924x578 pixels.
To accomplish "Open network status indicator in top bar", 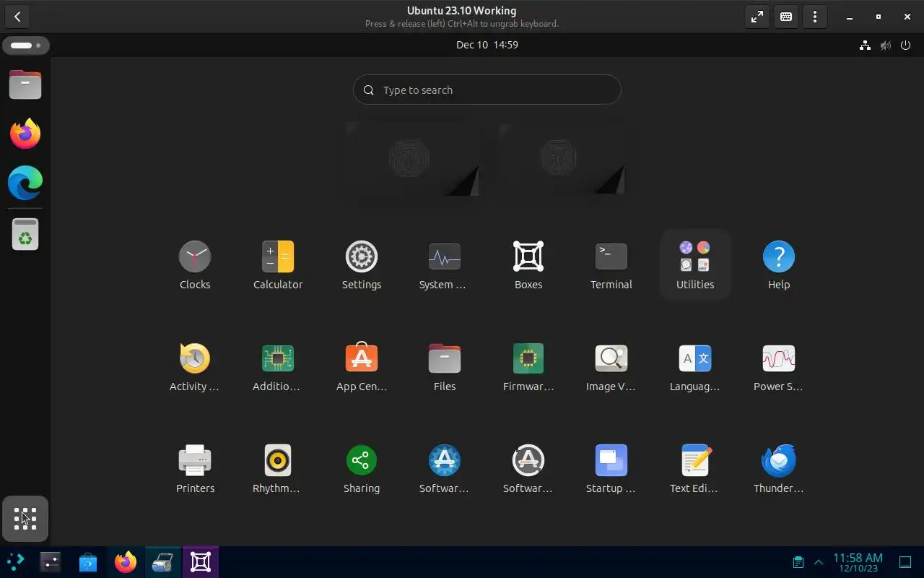I will (865, 46).
